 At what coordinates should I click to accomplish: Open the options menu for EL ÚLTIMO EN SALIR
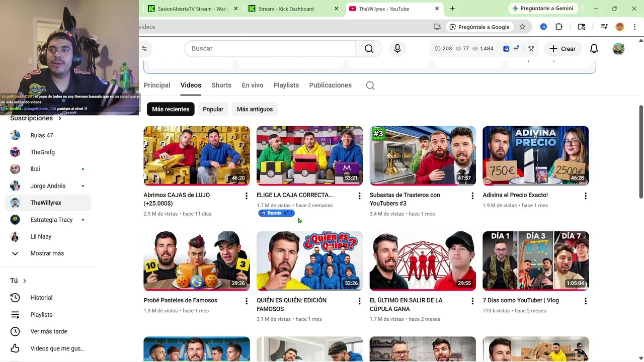472,301
